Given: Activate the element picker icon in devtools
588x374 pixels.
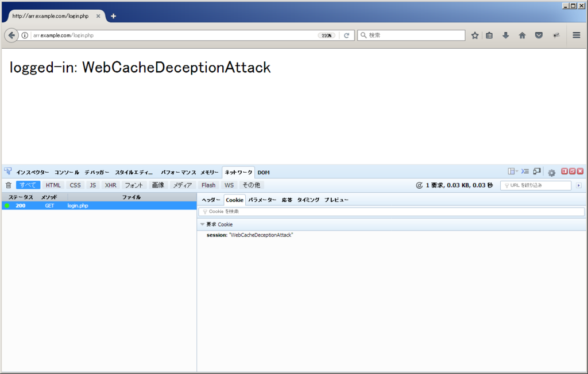Looking at the screenshot, I should coord(8,172).
